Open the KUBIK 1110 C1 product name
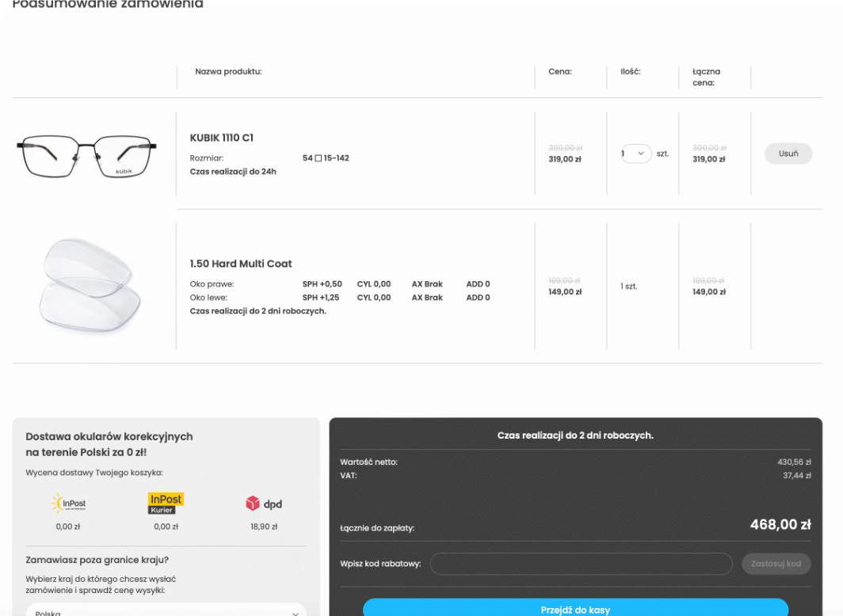 (x=221, y=138)
